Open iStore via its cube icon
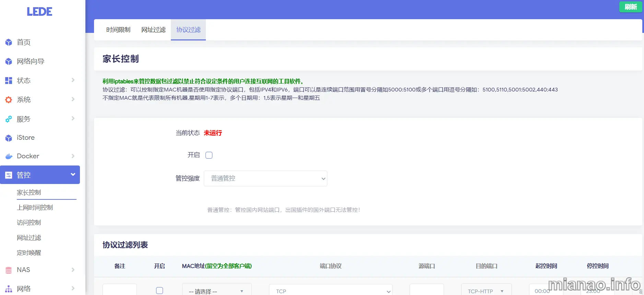The image size is (644, 295). pyautogui.click(x=9, y=138)
